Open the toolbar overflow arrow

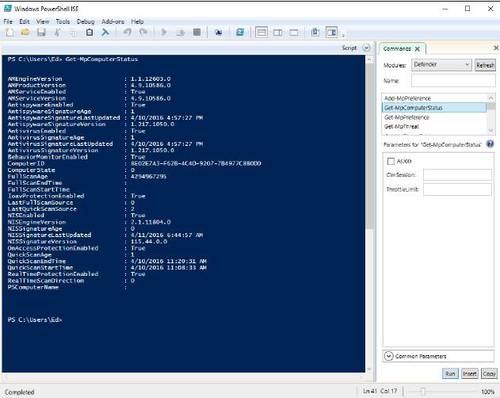[343, 35]
